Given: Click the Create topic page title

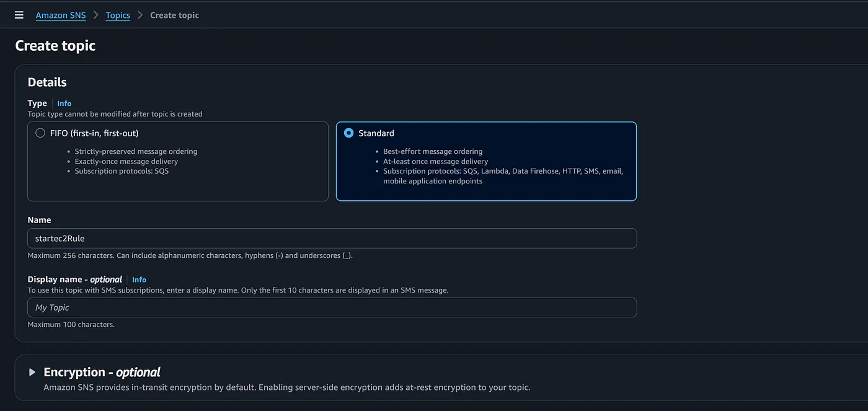Looking at the screenshot, I should pyautogui.click(x=55, y=46).
